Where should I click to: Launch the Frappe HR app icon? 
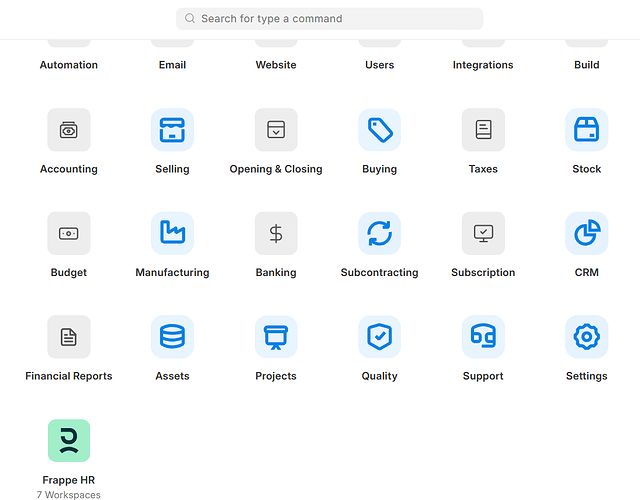click(69, 440)
